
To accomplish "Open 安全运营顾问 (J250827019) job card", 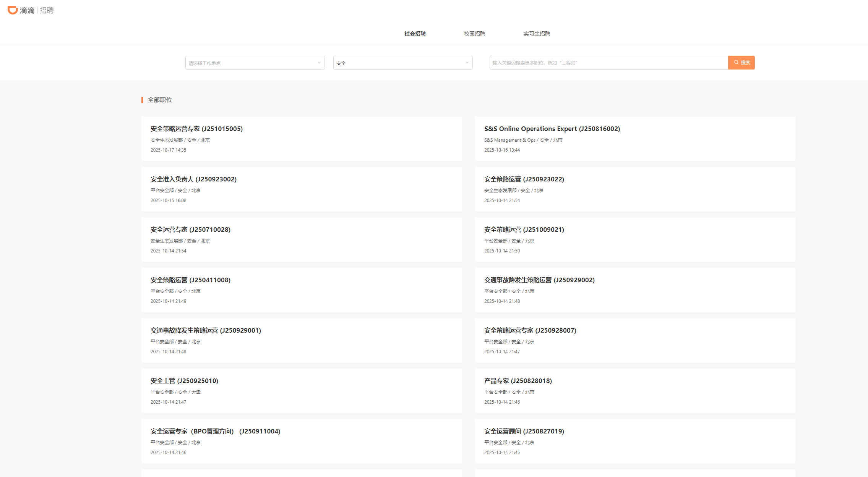I will pyautogui.click(x=524, y=432).
